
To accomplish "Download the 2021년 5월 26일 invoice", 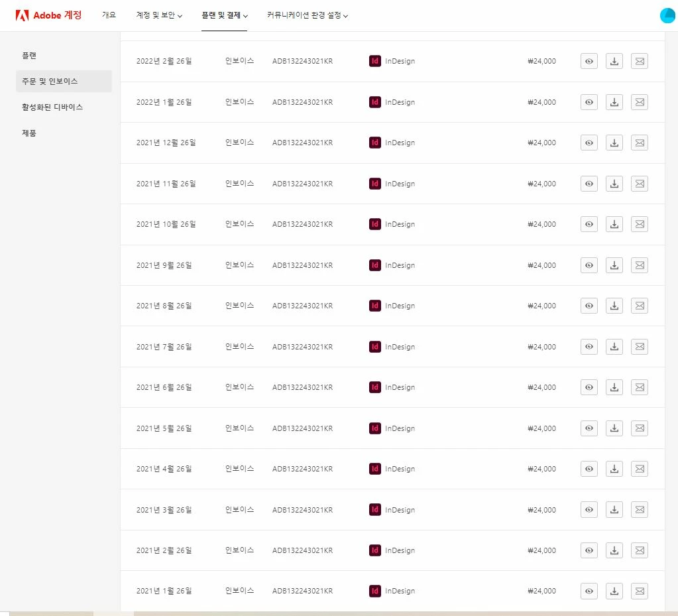I will 614,428.
